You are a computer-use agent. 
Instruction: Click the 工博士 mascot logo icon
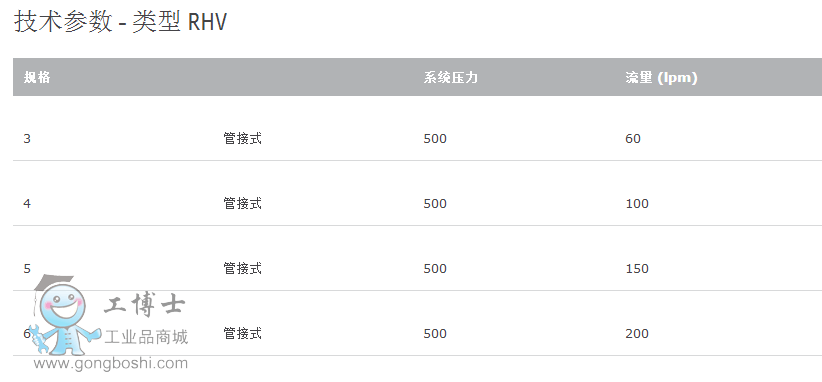coord(63,315)
